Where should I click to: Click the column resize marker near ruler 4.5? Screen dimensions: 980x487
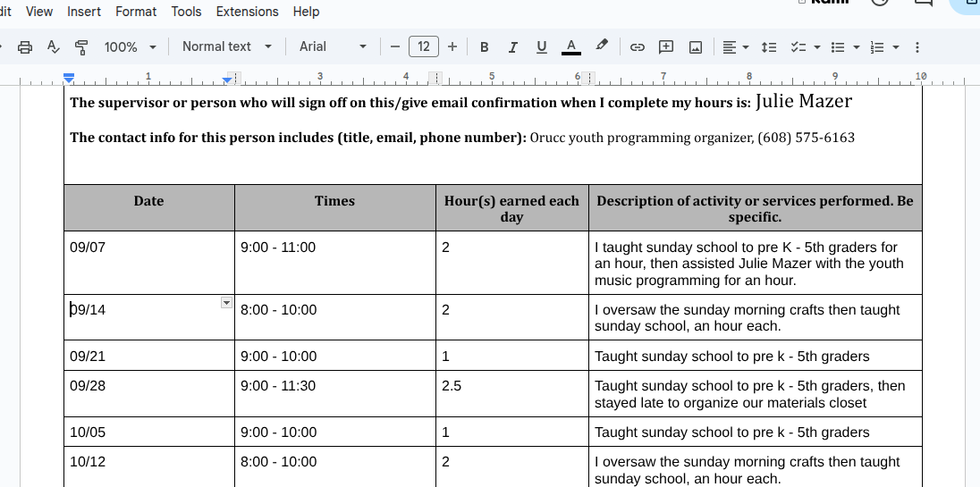coord(435,78)
